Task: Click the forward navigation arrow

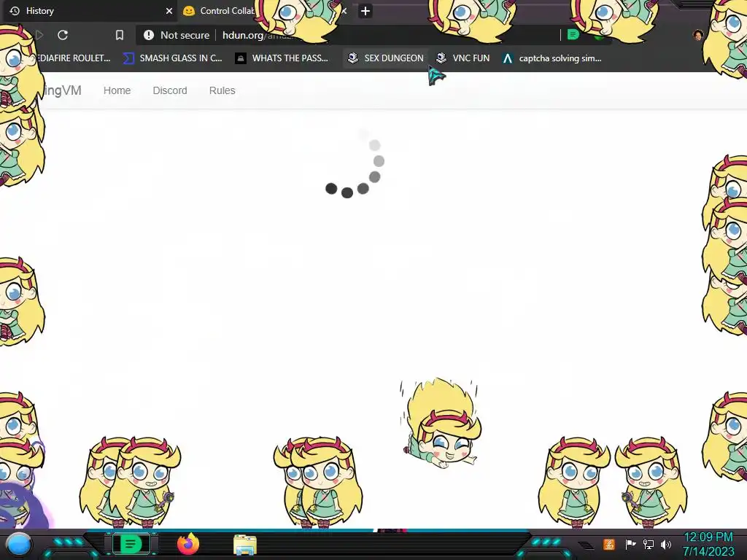Action: (x=39, y=35)
